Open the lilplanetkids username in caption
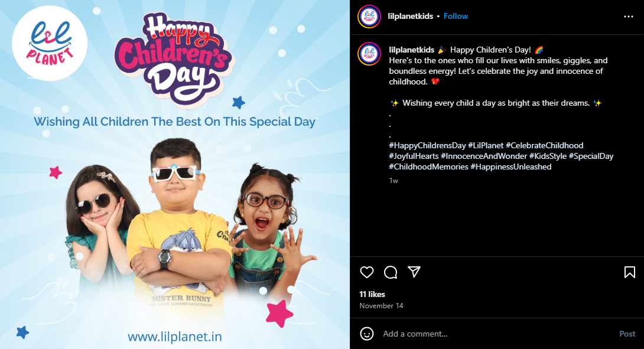This screenshot has width=644, height=349. (412, 50)
